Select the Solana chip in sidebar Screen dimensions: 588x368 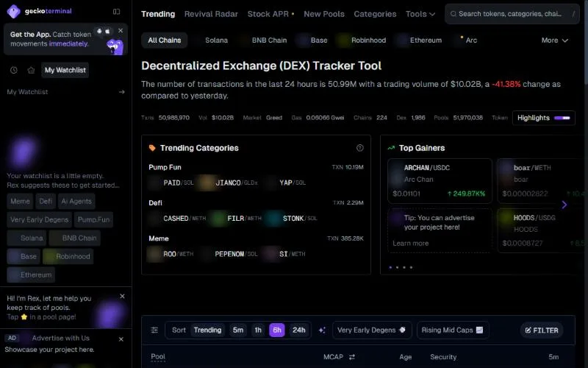pyautogui.click(x=26, y=238)
